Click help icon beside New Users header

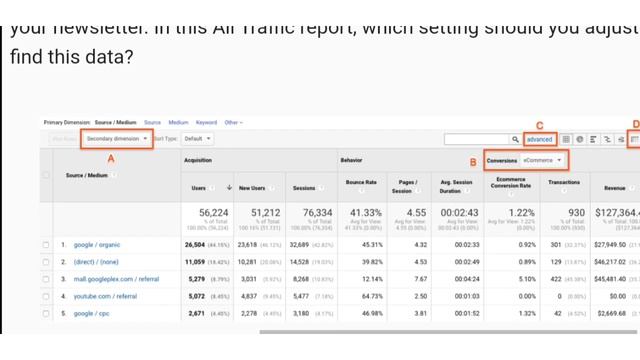pos(271,188)
